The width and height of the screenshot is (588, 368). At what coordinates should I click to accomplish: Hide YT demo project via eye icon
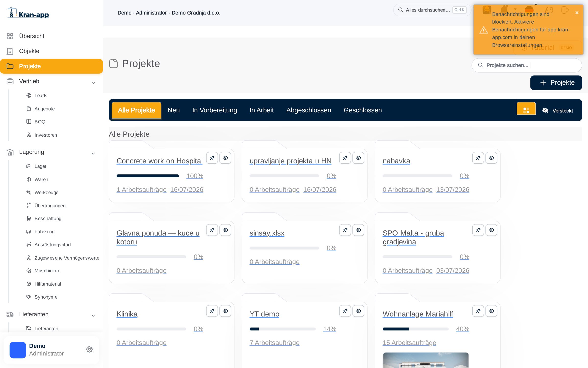click(x=358, y=311)
